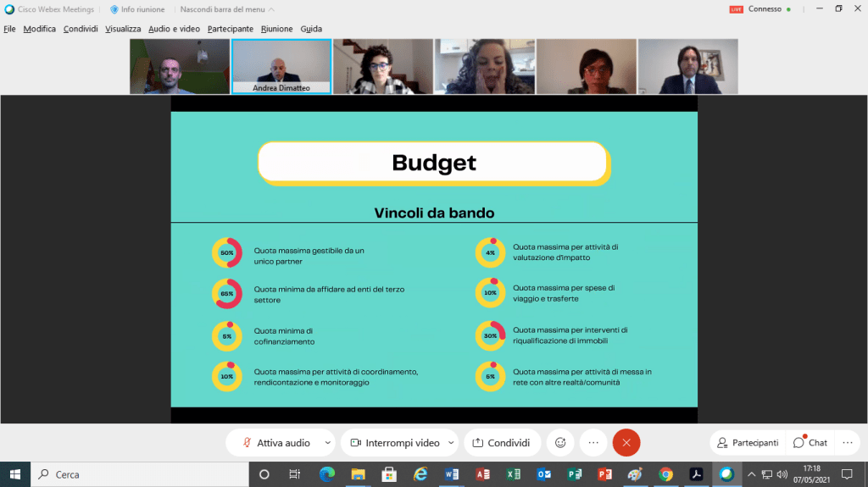
Task: Open the Partecipante menu
Action: click(x=230, y=29)
